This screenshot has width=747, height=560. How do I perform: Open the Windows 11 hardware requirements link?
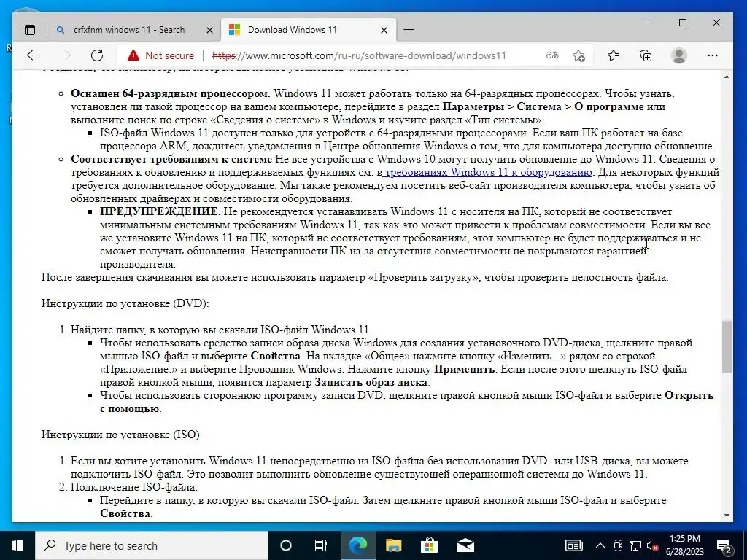tap(487, 172)
